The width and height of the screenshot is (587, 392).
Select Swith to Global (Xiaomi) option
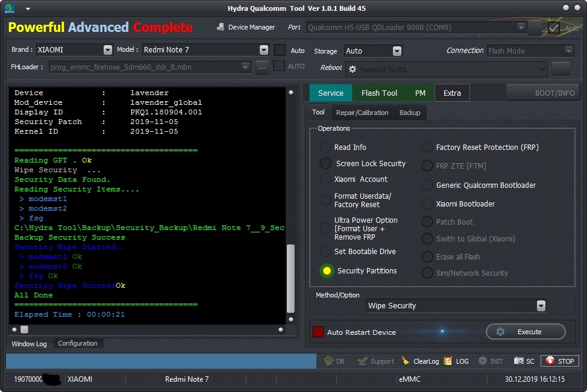pos(427,238)
